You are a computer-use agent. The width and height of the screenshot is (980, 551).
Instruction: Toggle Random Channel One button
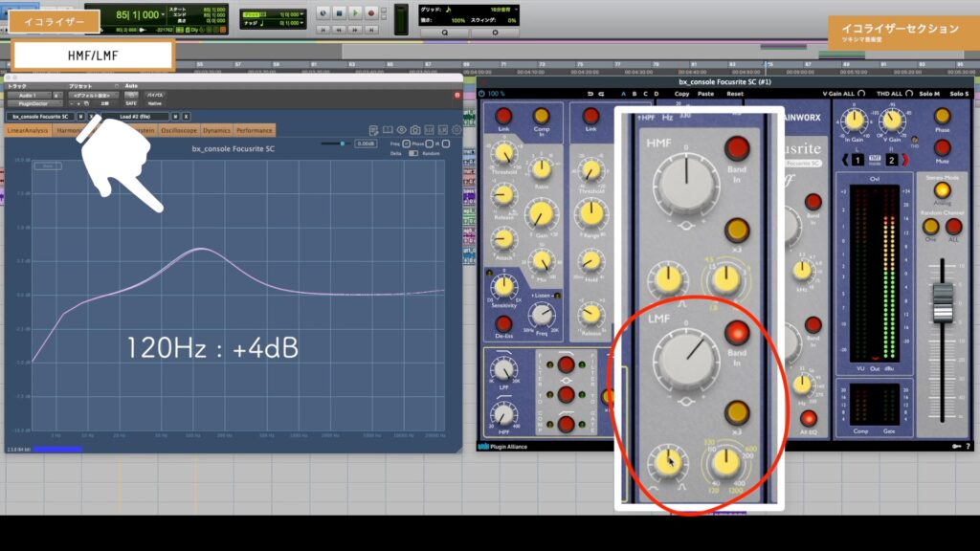(930, 226)
